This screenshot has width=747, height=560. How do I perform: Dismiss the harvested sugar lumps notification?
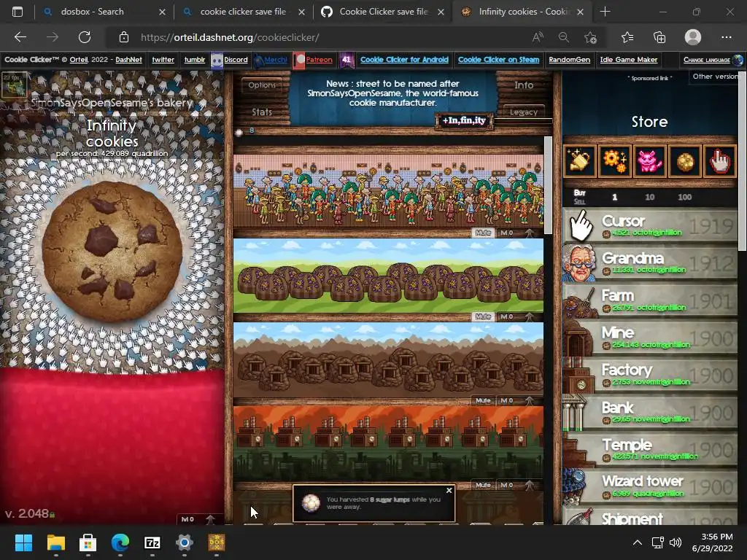(x=449, y=491)
